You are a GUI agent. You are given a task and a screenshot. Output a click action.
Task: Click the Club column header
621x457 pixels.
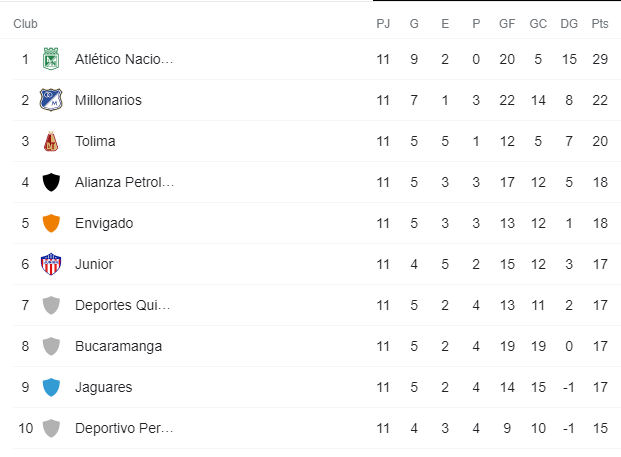pos(25,24)
